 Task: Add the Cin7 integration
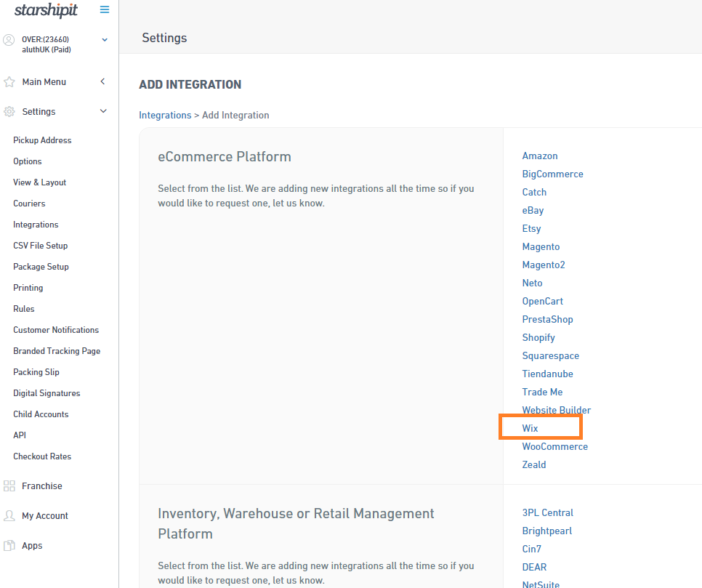click(x=532, y=549)
